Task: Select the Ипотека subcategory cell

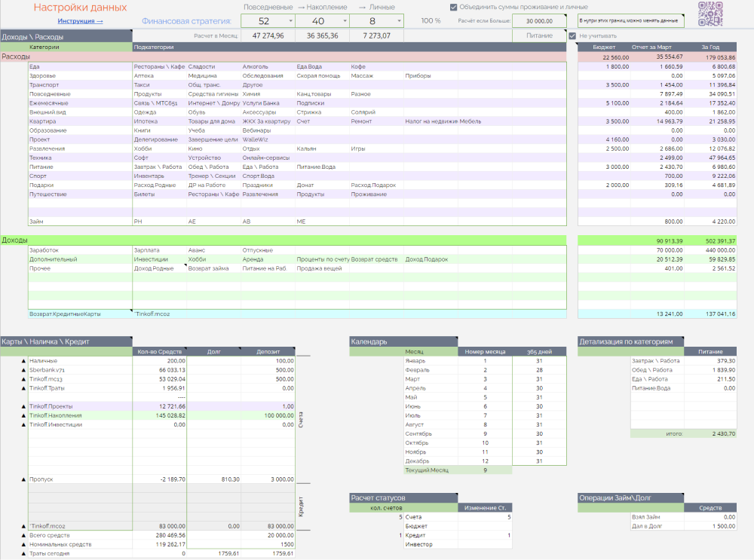Action: [159, 121]
